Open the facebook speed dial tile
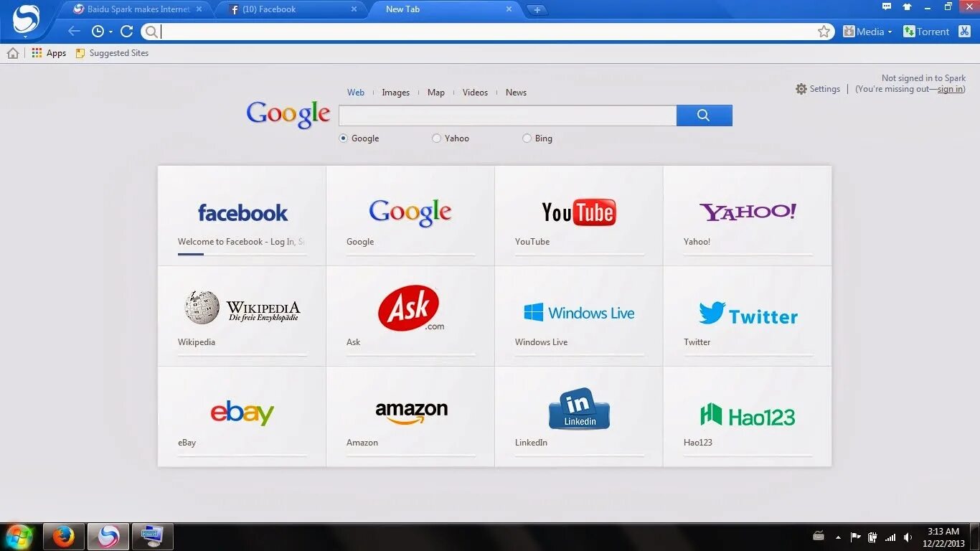The height and width of the screenshot is (551, 980). click(242, 216)
